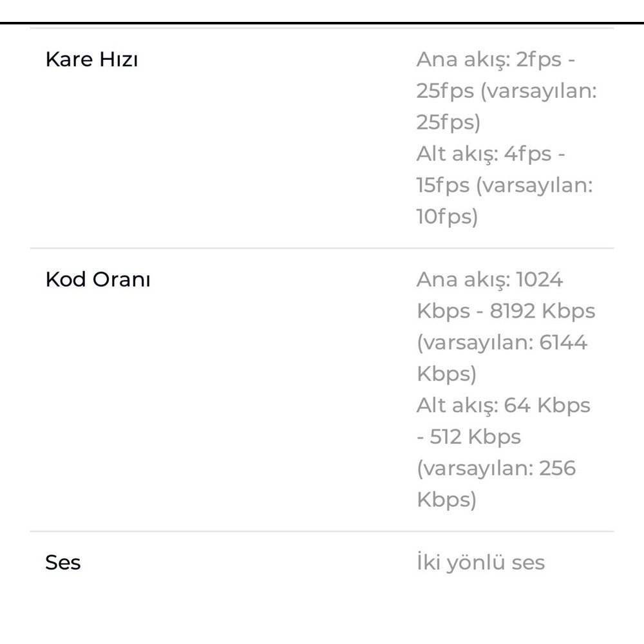This screenshot has height=644, width=644.
Task: Click the Ses row label
Action: [63, 563]
